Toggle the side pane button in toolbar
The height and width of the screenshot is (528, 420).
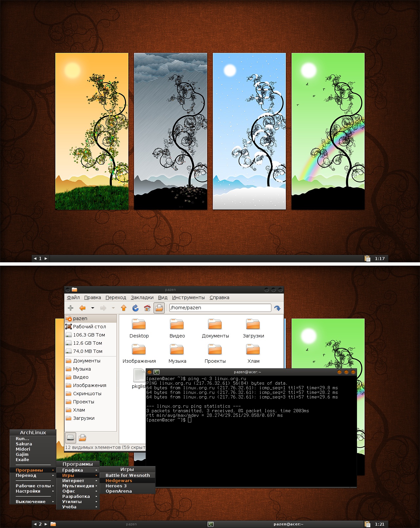159,308
